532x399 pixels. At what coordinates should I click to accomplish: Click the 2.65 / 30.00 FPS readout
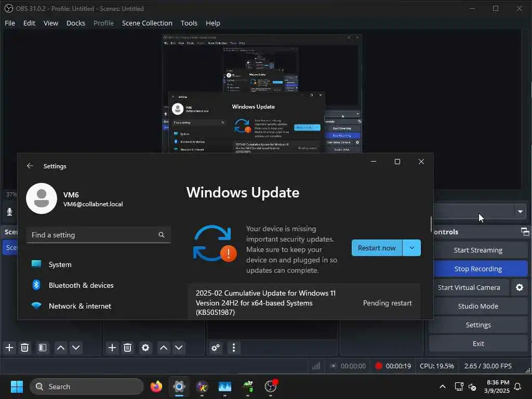click(x=487, y=366)
